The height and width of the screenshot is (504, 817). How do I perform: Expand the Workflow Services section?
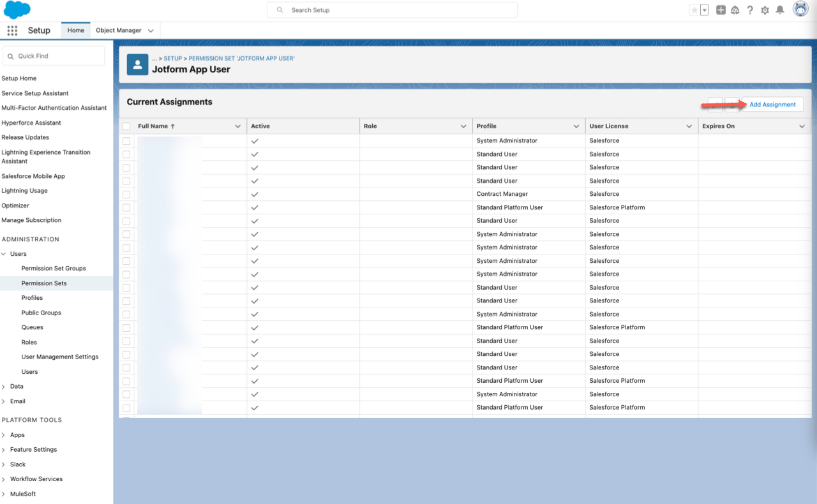coord(4,479)
